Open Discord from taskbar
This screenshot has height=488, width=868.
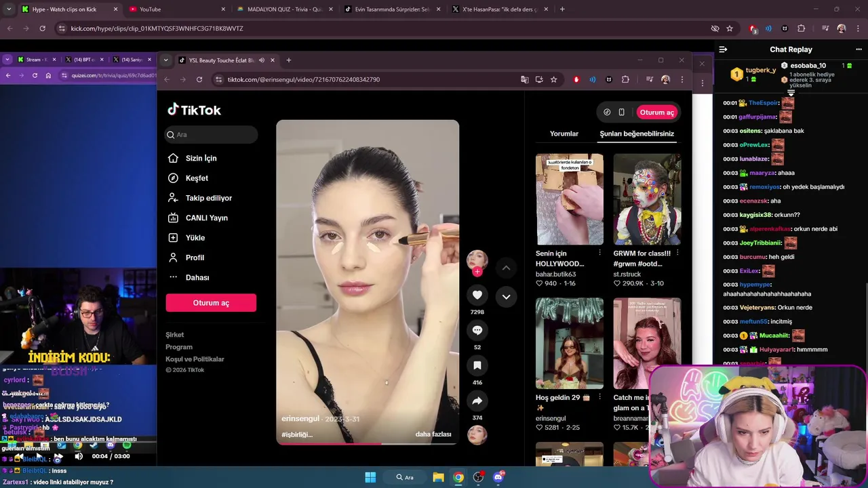pyautogui.click(x=498, y=477)
